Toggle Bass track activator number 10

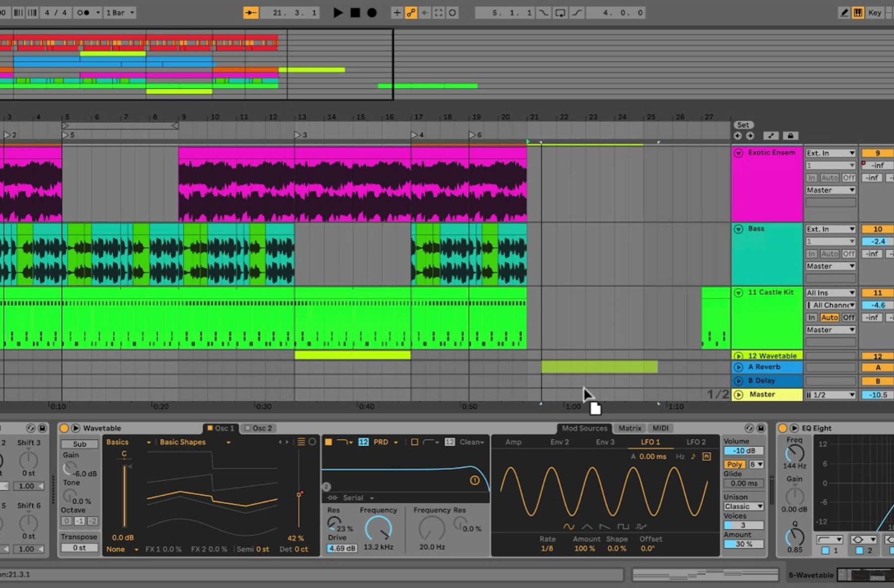(x=878, y=229)
